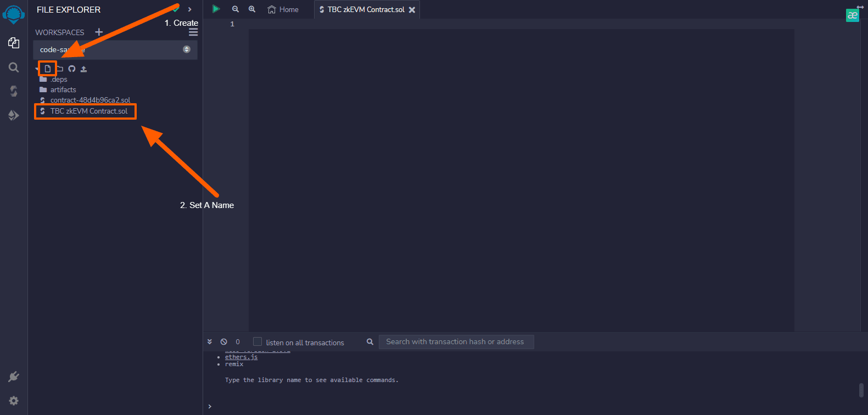This screenshot has width=868, height=415.
Task: Switch to the Home tab
Action: 283,9
